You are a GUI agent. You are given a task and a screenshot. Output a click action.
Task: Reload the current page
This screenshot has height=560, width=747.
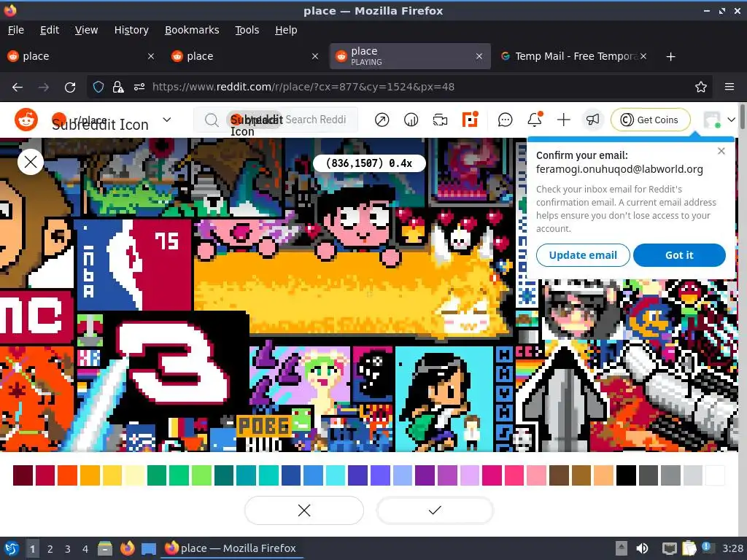pos(70,87)
